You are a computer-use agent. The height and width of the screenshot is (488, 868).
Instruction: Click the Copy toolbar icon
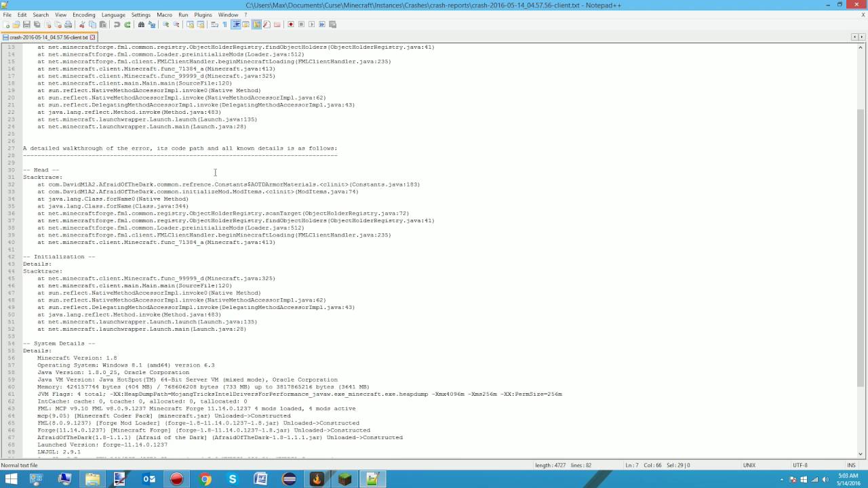[92, 24]
